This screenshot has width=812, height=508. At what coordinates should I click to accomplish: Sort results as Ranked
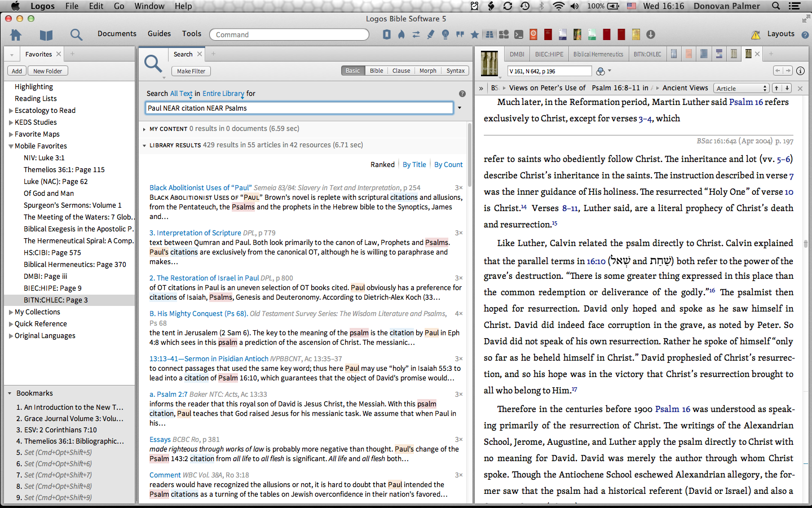pyautogui.click(x=382, y=165)
